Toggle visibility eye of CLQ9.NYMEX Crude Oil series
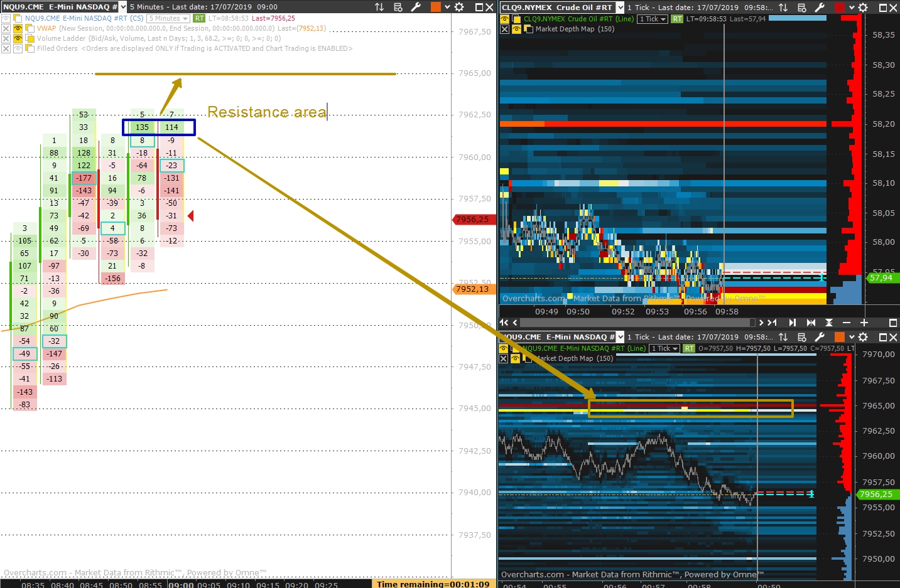Screen dimensions: 900x588 [x=504, y=19]
